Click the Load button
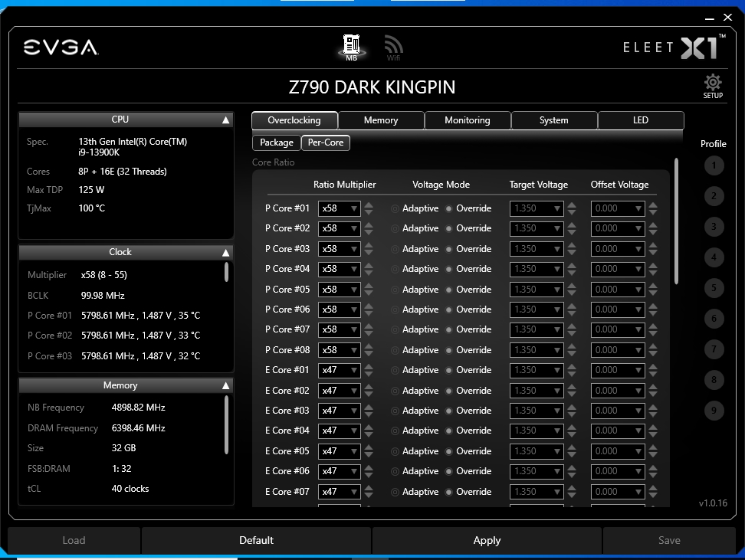Image resolution: width=745 pixels, height=560 pixels. (x=74, y=540)
